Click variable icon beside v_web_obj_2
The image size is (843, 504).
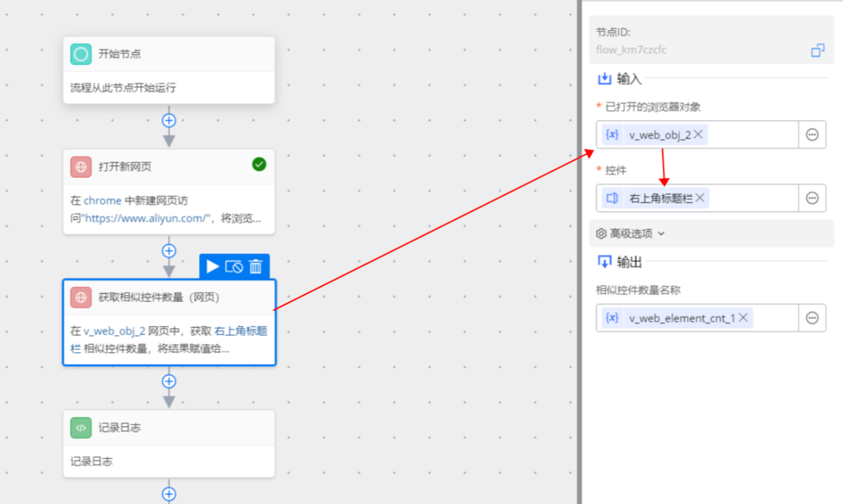(612, 134)
